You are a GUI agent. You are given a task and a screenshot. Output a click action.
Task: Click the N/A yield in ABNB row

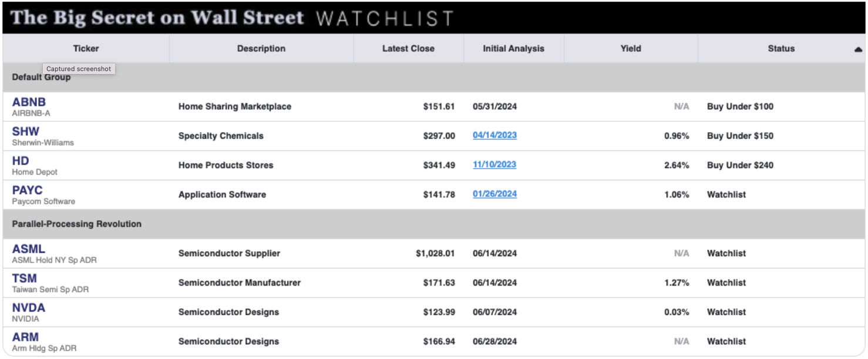682,106
